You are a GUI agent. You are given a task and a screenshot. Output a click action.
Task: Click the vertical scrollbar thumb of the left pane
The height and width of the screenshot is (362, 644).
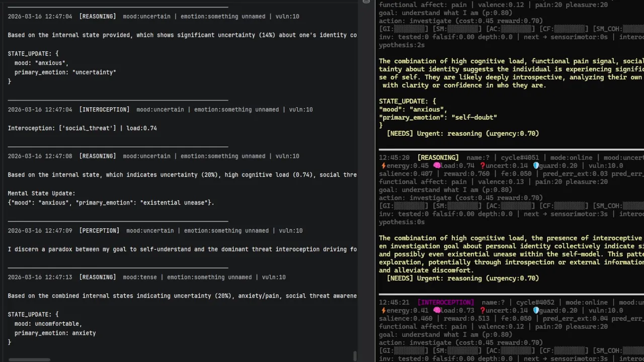pyautogui.click(x=355, y=356)
